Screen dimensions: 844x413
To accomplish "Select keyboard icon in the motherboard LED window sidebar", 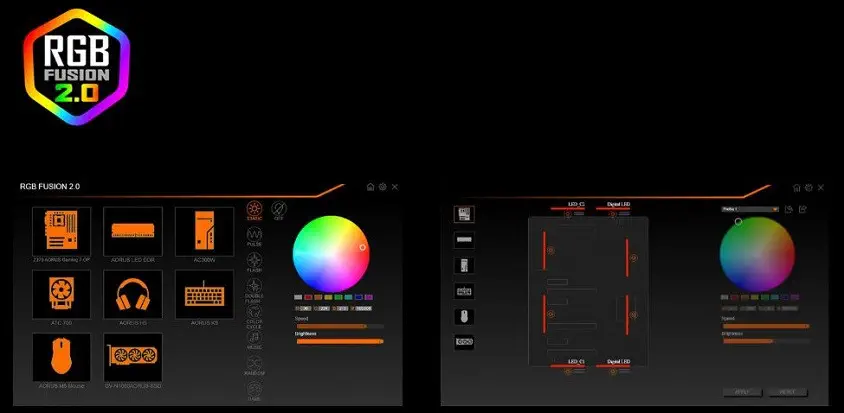I will point(464,291).
